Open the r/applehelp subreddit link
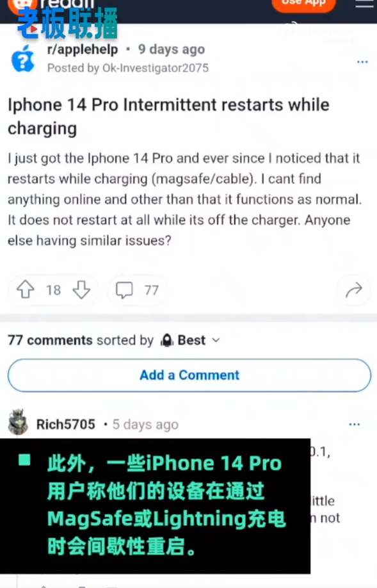Image resolution: width=377 pixels, height=588 pixels. coord(83,49)
